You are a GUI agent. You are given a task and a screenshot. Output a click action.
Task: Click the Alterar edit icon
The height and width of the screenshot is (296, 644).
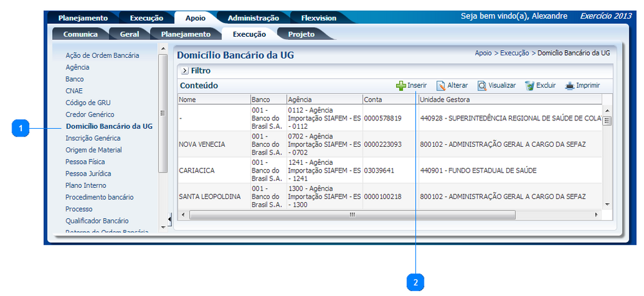point(441,86)
